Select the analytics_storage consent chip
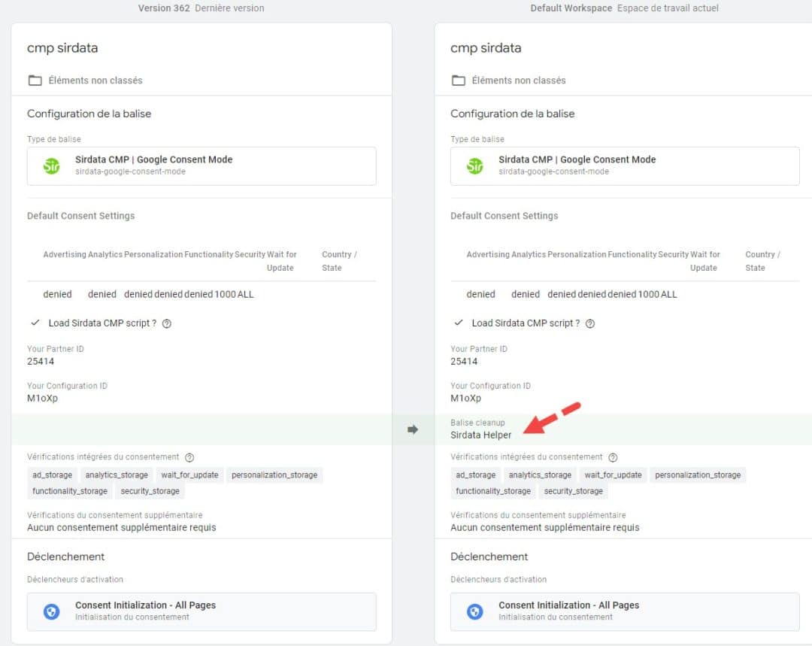This screenshot has height=646, width=812. pyautogui.click(x=117, y=475)
